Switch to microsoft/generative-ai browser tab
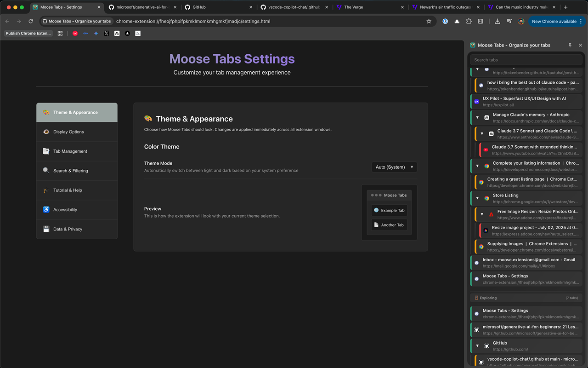Image resolution: width=588 pixels, height=368 pixels. point(142,7)
